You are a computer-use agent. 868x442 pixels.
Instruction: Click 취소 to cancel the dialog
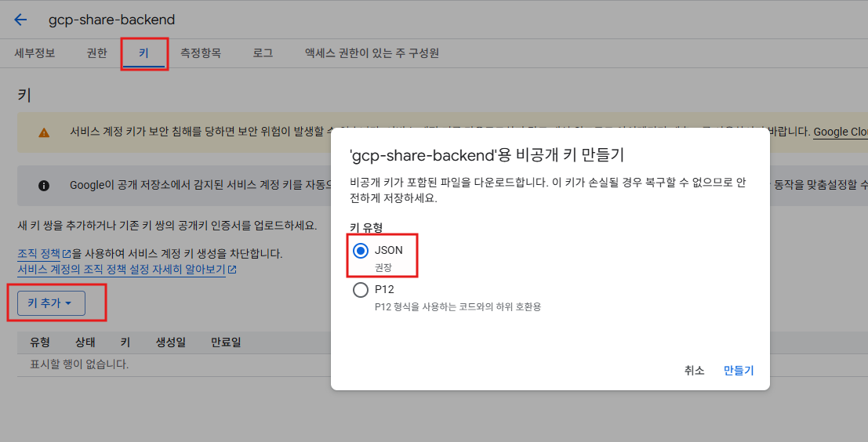coord(694,370)
